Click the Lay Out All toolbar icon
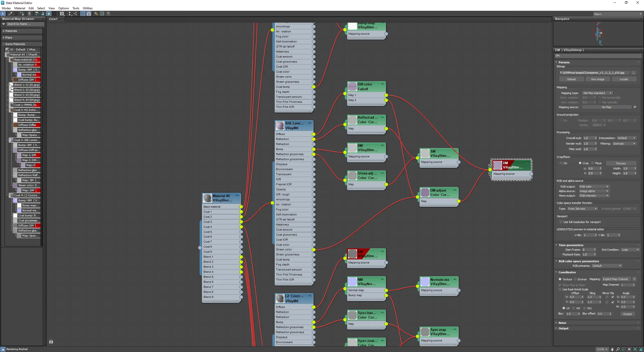The width and height of the screenshot is (644, 352). (70, 14)
